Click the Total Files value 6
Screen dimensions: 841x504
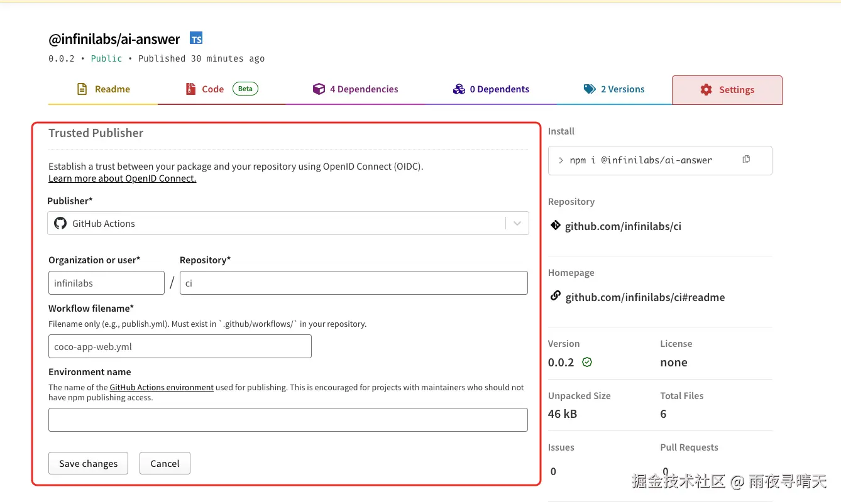[x=664, y=414]
